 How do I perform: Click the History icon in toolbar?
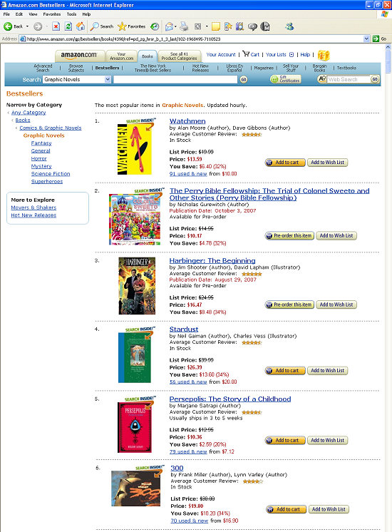click(155, 26)
